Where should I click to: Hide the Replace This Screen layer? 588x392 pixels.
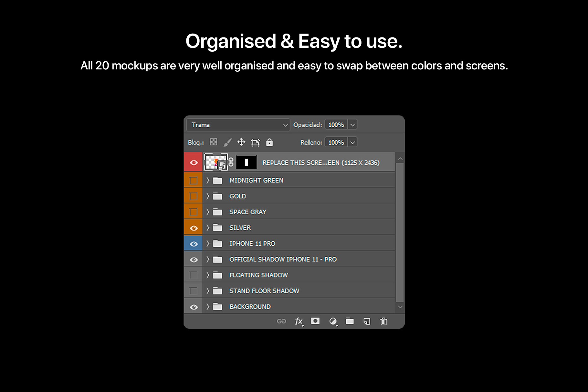[194, 162]
